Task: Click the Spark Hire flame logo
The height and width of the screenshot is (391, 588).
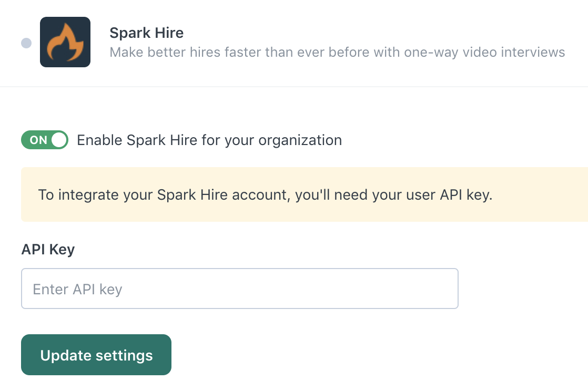Action: click(65, 42)
